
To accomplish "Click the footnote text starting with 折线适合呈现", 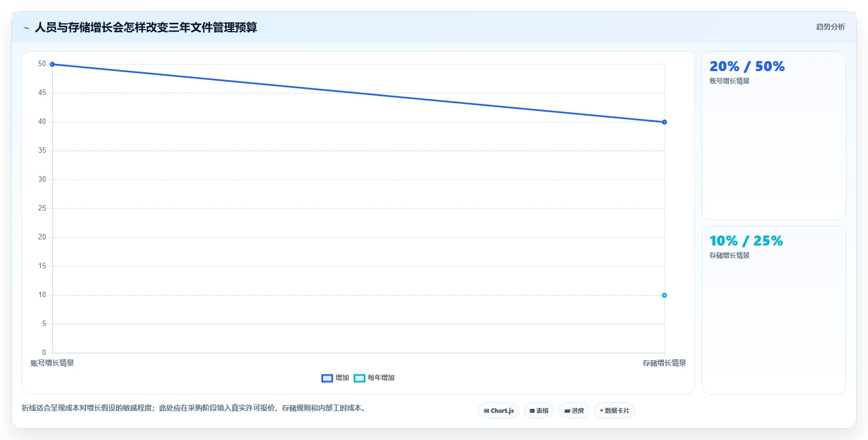I will (194, 408).
